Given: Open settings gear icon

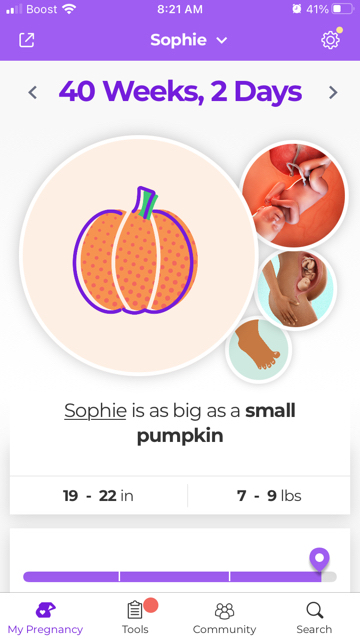Looking at the screenshot, I should [330, 40].
